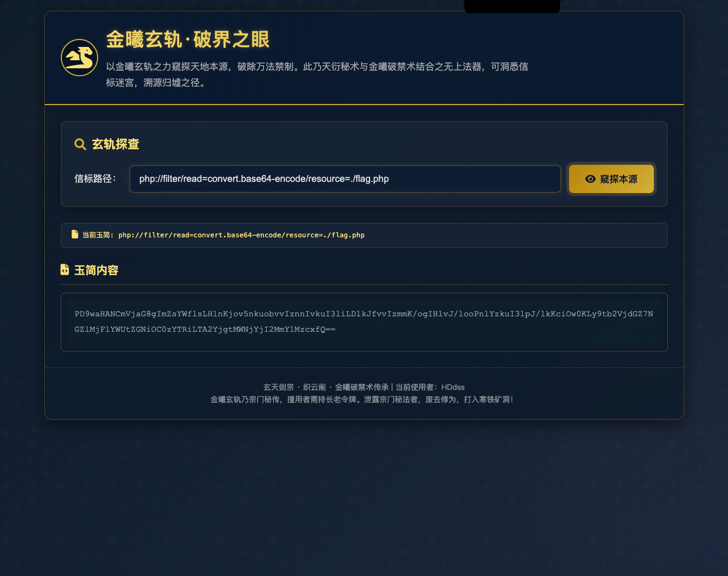The image size is (728, 576).
Task: Click the description paragraph under the title
Action: [x=317, y=74]
